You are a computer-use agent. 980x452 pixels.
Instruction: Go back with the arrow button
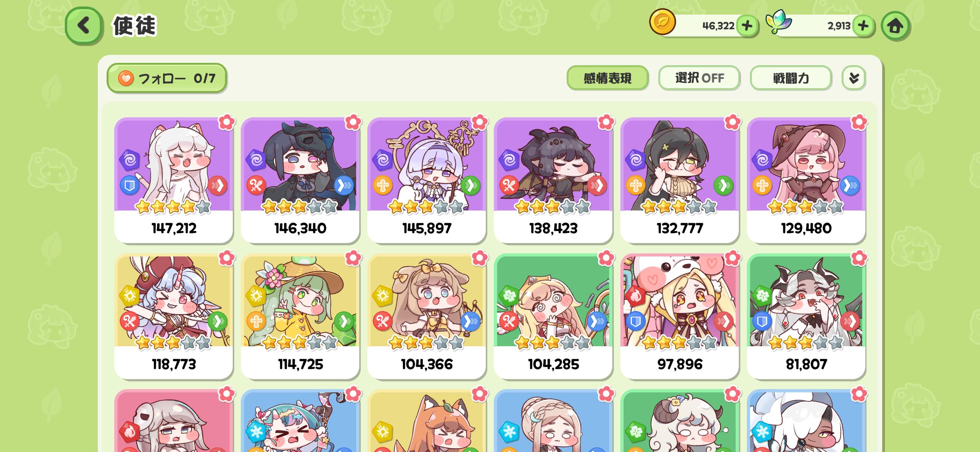click(84, 26)
